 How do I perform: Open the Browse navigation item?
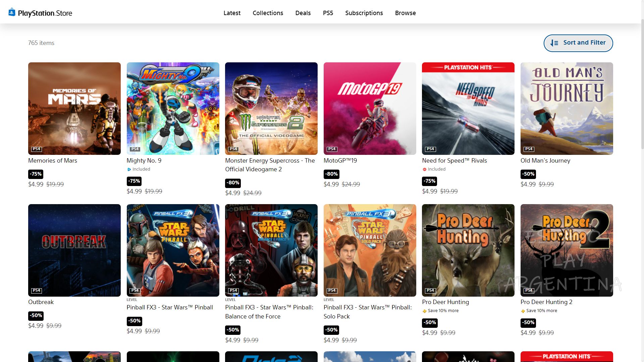click(405, 13)
